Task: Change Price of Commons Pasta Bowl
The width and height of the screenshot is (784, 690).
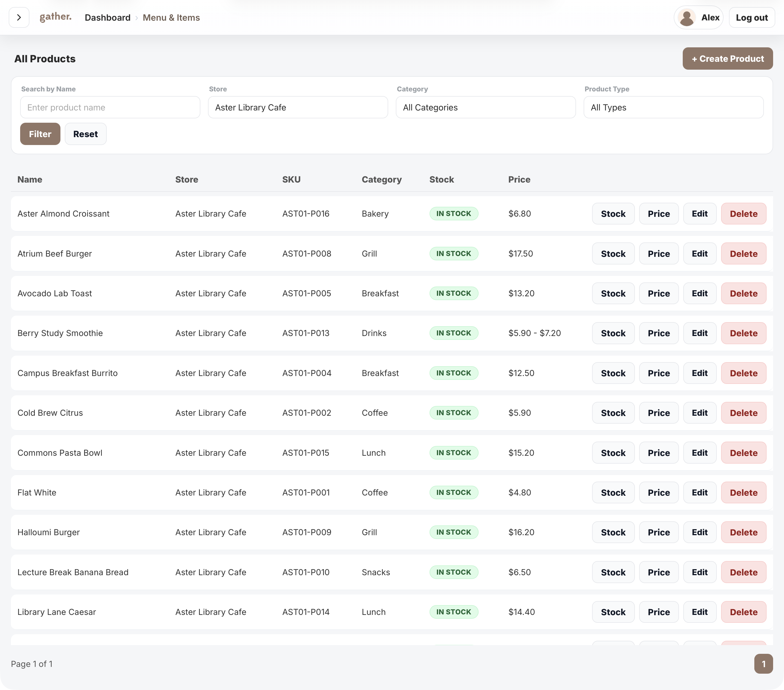Action: [659, 453]
